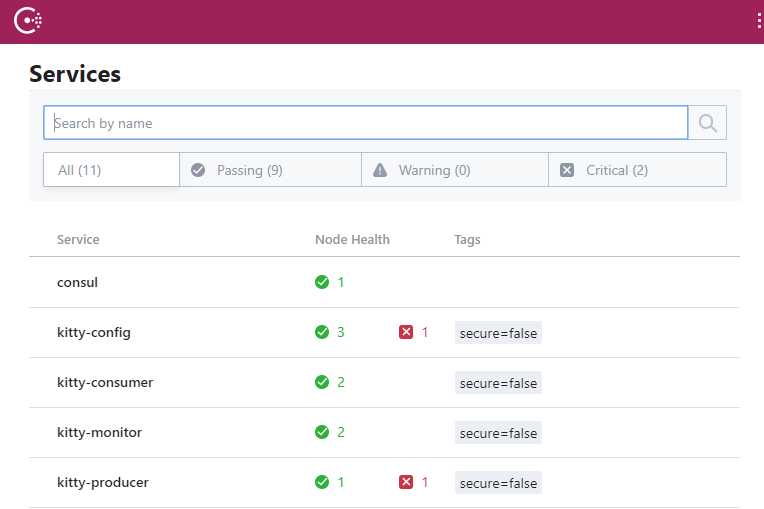Screen dimensions: 764x509
Task: Open the kitty-producer service
Action: (102, 483)
